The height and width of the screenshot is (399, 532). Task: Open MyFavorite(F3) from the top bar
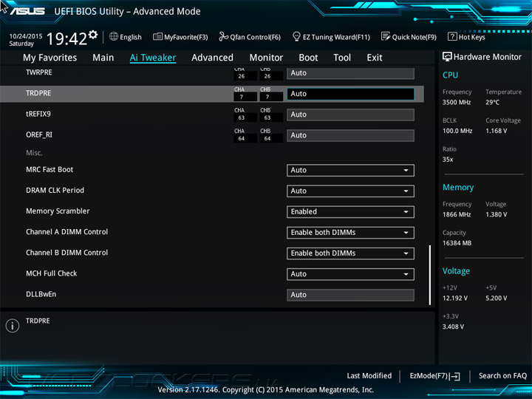tap(180, 37)
